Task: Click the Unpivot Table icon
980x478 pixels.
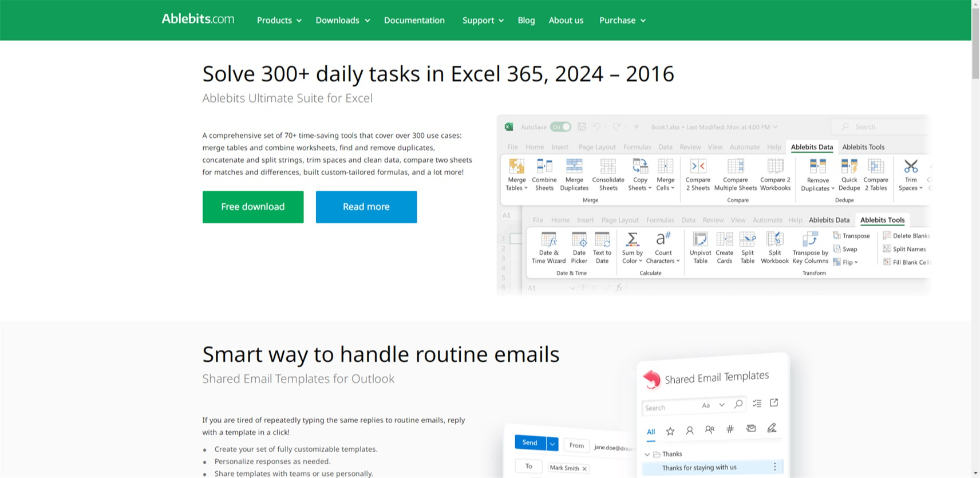Action: click(700, 239)
